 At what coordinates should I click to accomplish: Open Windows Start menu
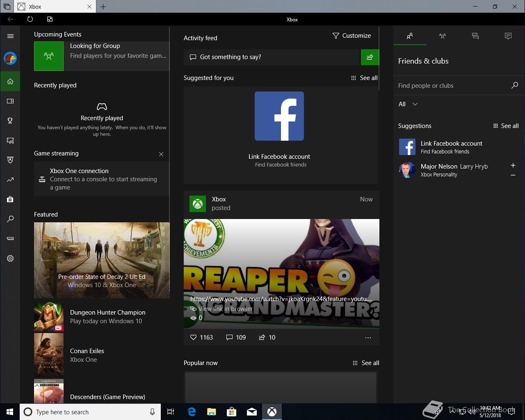pyautogui.click(x=10, y=412)
